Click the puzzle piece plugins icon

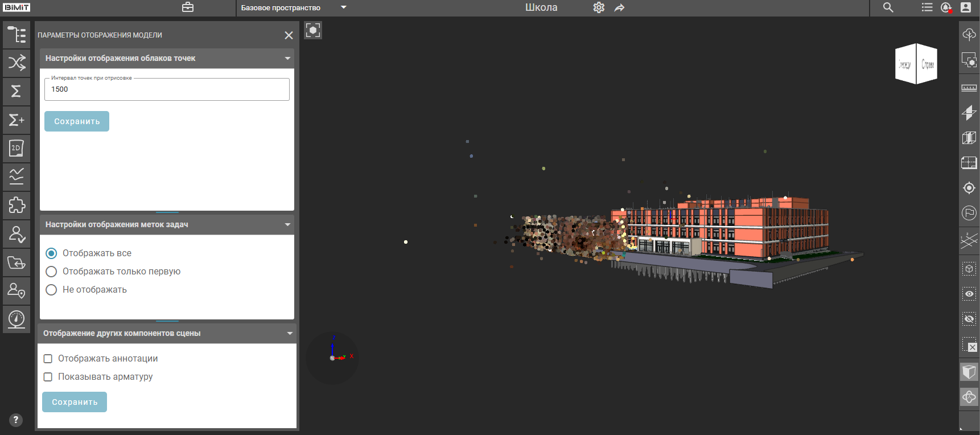17,205
